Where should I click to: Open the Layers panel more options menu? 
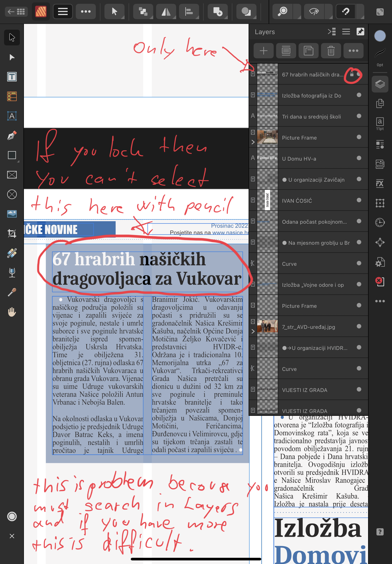[x=353, y=51]
